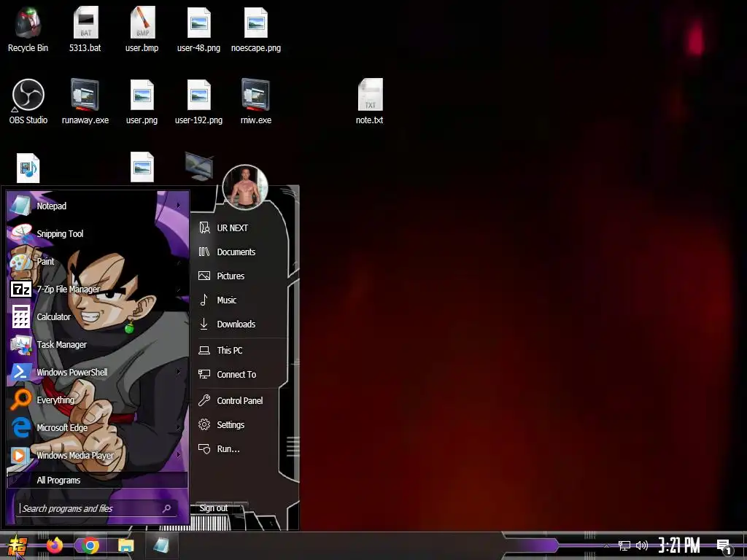Expand Windows Media Player submenu arrow
The height and width of the screenshot is (560, 747).
click(x=178, y=455)
